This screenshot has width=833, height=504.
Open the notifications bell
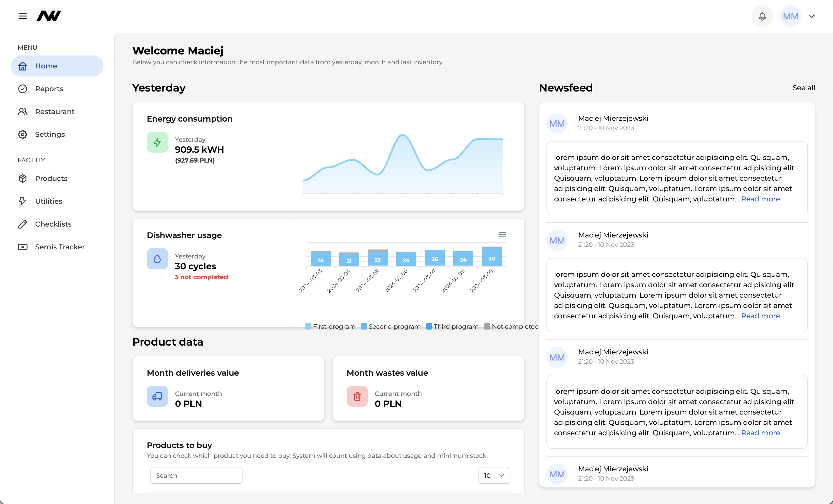pyautogui.click(x=762, y=16)
